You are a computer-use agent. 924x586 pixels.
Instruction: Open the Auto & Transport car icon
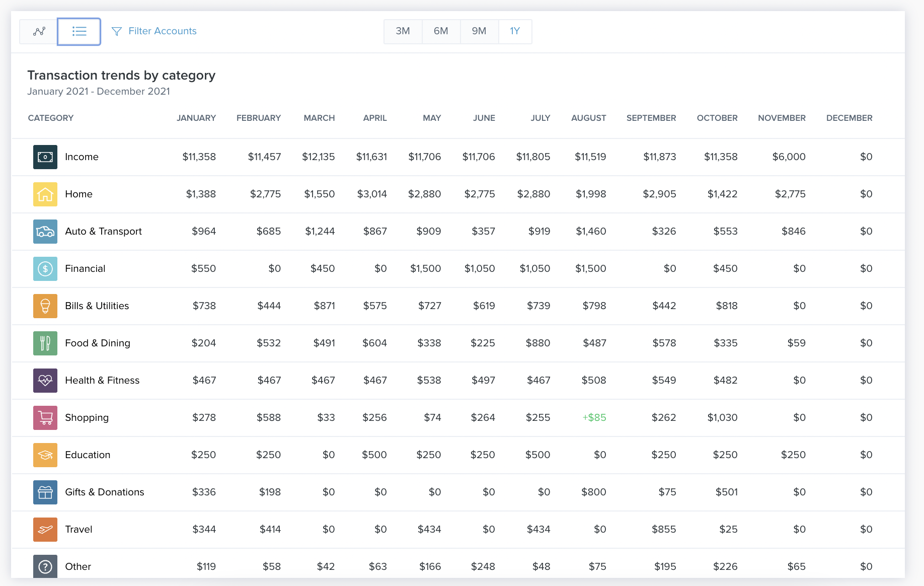(x=45, y=232)
